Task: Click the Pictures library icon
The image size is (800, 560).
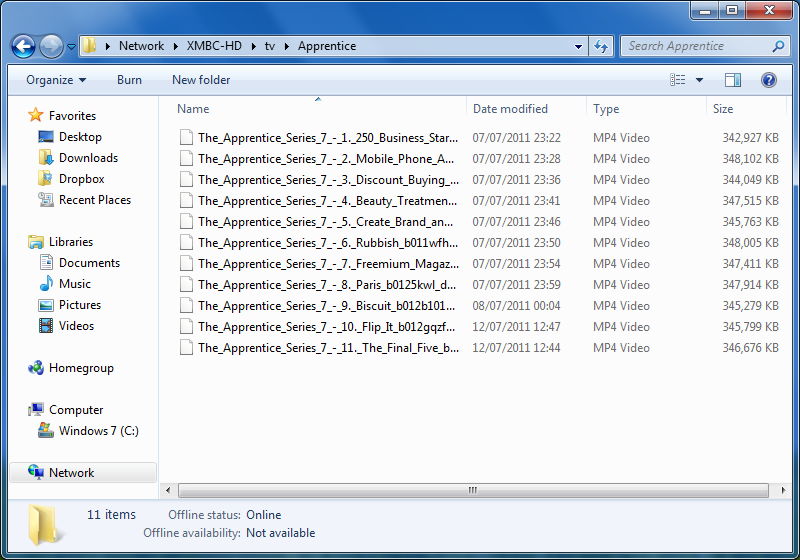Action: pyautogui.click(x=46, y=305)
